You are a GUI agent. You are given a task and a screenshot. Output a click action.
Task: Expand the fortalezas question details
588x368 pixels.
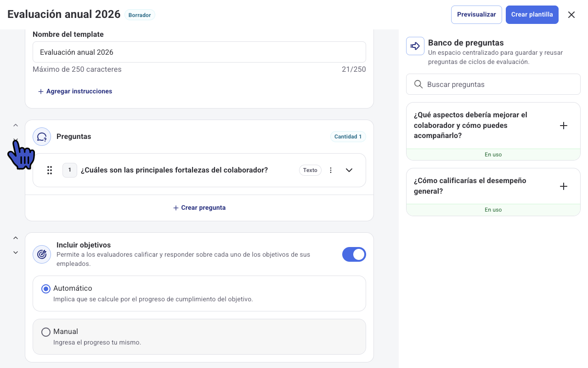pyautogui.click(x=349, y=170)
